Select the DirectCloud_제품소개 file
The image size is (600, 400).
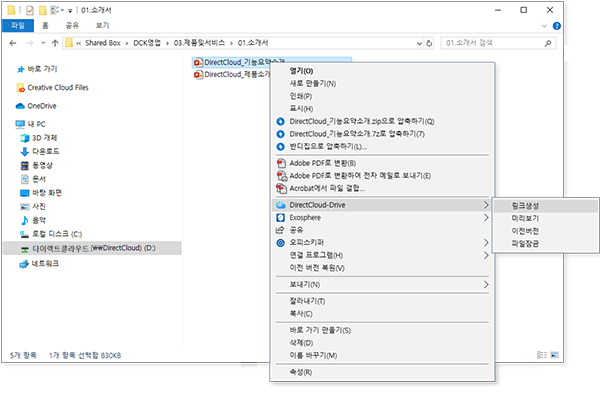pos(232,75)
